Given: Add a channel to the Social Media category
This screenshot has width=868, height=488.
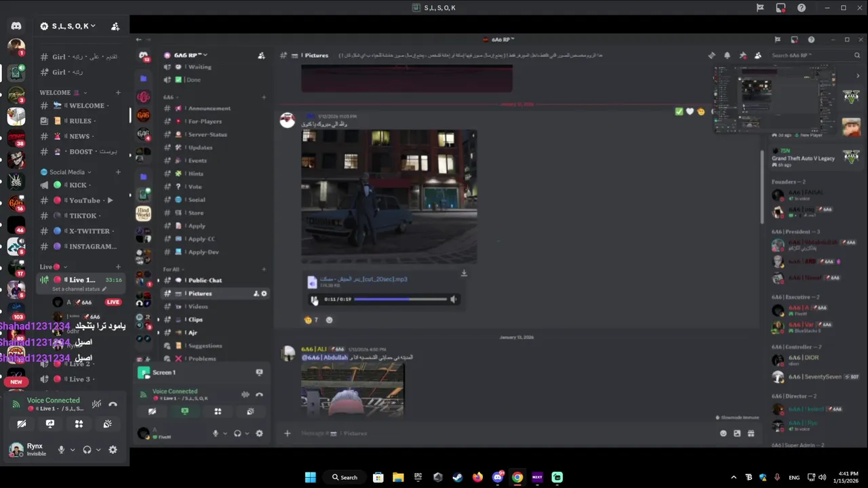Looking at the screenshot, I should 118,172.
